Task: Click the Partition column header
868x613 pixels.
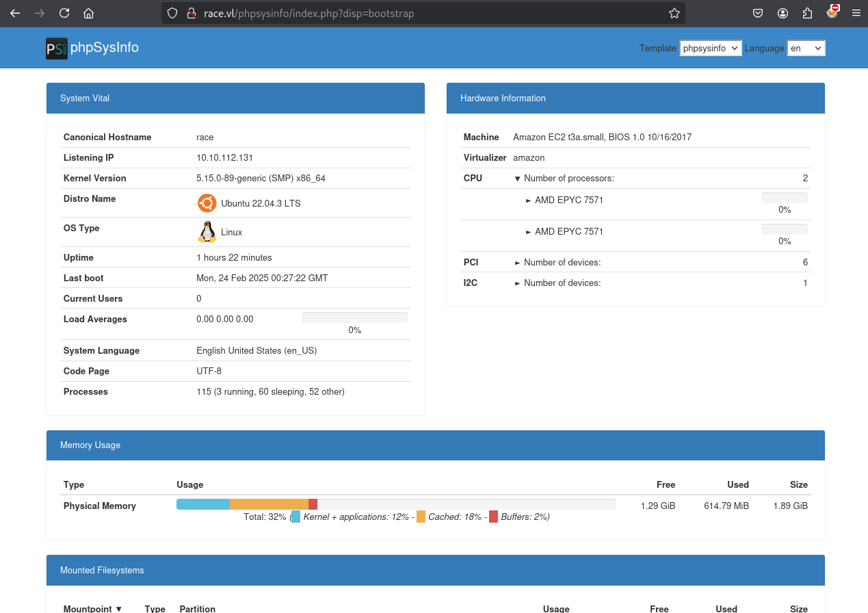Action: (x=198, y=609)
